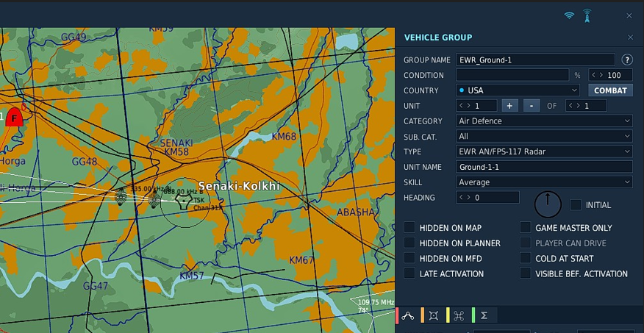
Task: Check the Game Master Only option
Action: coord(526,228)
